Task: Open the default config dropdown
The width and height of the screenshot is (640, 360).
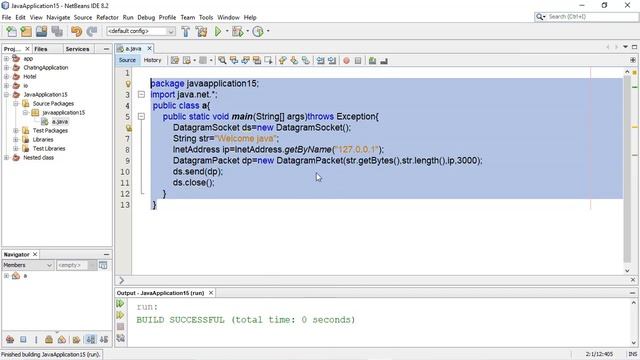Action: pyautogui.click(x=141, y=31)
